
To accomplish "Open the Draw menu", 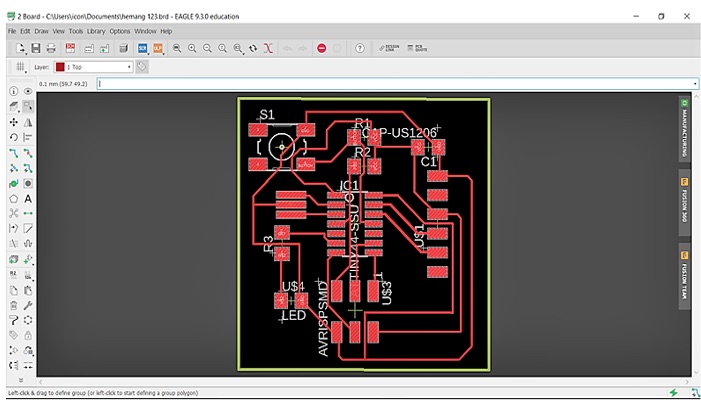I will coord(41,31).
